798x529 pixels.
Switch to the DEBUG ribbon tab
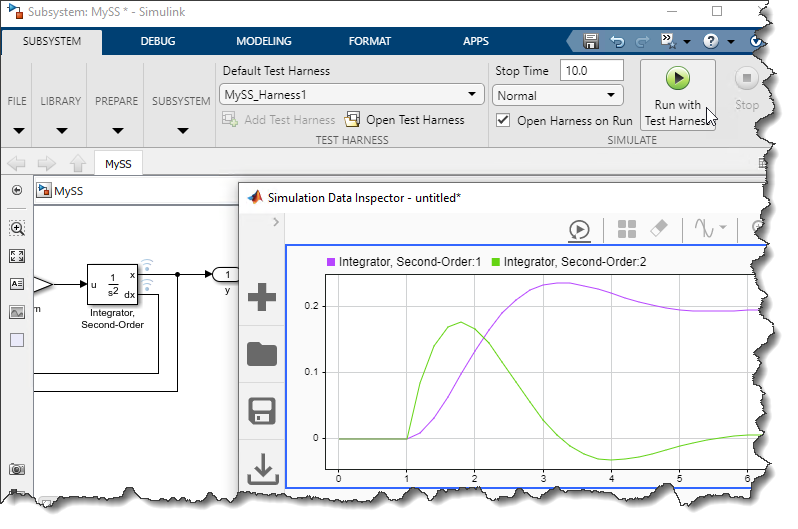pos(157,42)
